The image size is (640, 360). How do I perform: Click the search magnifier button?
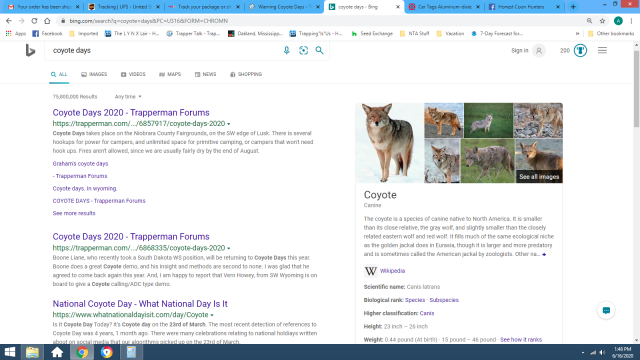tap(319, 50)
